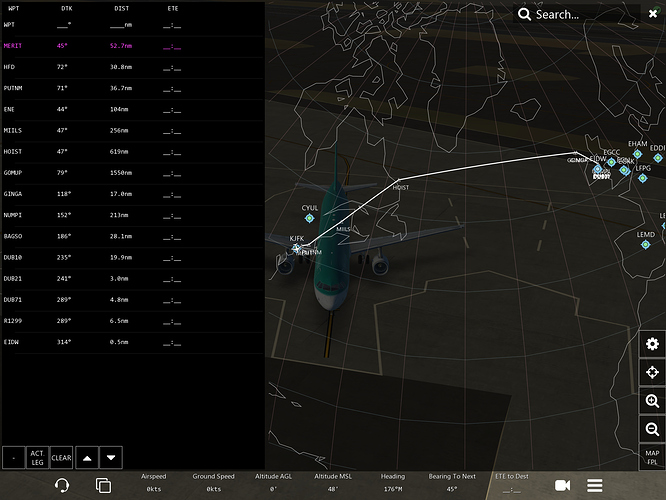Click the Altitude MSL readout
The image size is (666, 500).
(x=333, y=483)
